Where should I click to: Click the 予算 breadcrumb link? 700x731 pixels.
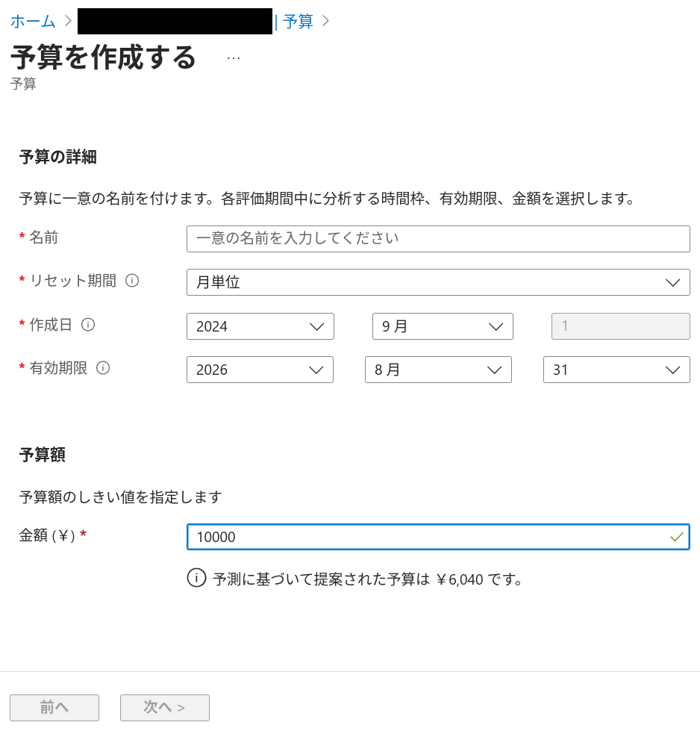coord(298,21)
